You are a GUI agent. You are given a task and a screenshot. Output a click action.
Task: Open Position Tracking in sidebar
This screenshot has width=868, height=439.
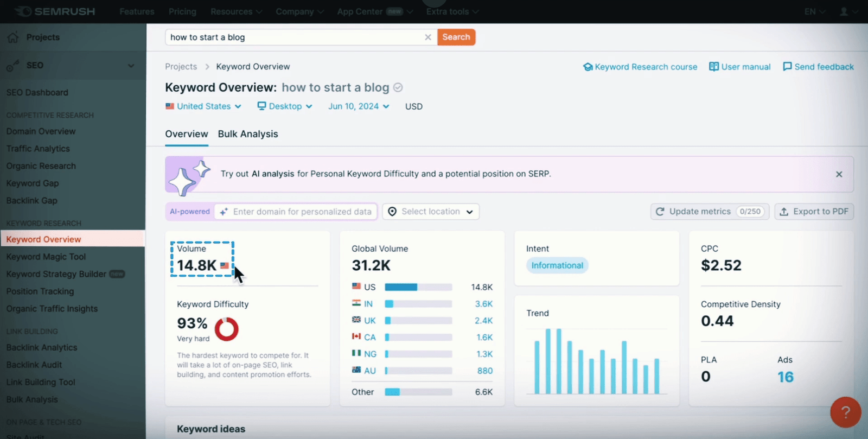point(40,291)
